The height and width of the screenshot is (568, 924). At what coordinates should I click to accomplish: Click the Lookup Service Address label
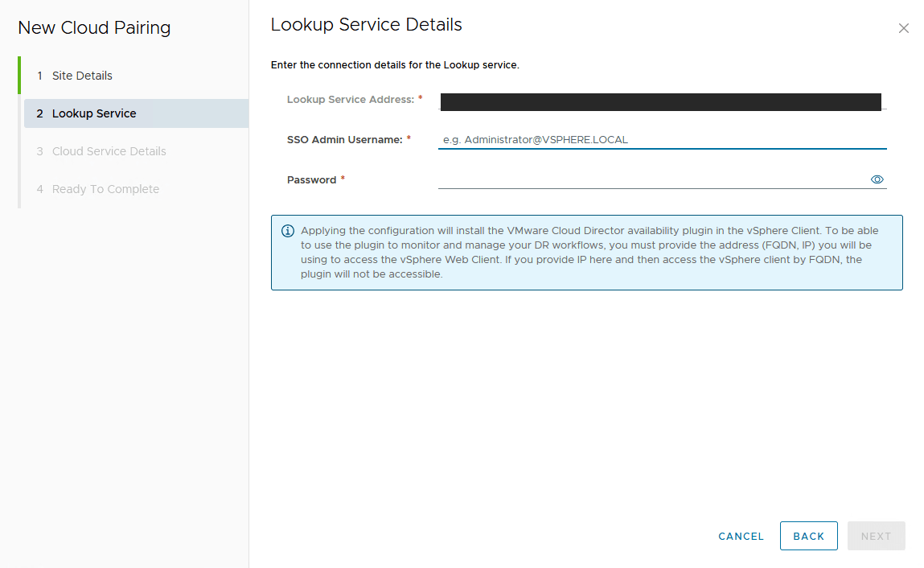click(351, 100)
